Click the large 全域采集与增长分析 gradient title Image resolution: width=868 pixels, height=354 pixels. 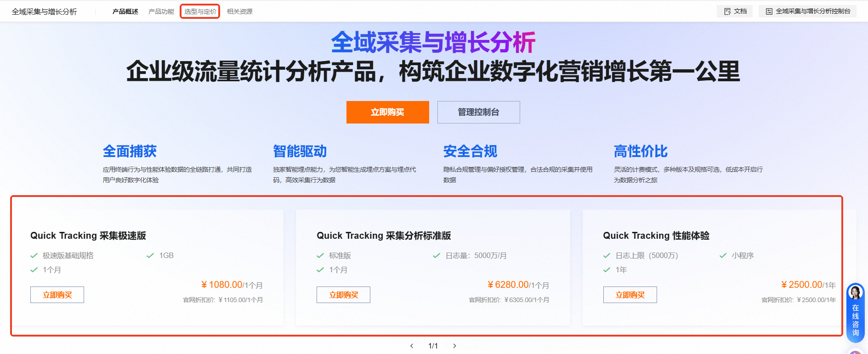[433, 42]
